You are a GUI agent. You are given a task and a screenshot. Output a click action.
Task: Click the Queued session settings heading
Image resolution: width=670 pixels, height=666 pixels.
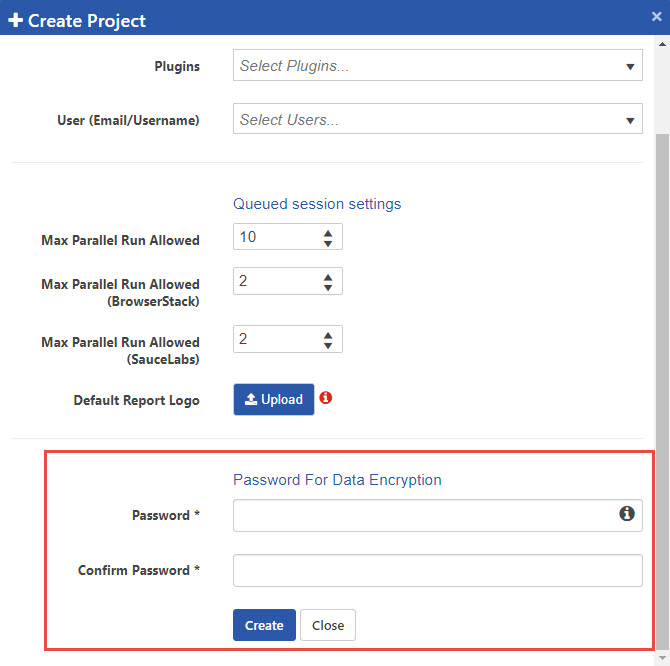pyautogui.click(x=317, y=204)
